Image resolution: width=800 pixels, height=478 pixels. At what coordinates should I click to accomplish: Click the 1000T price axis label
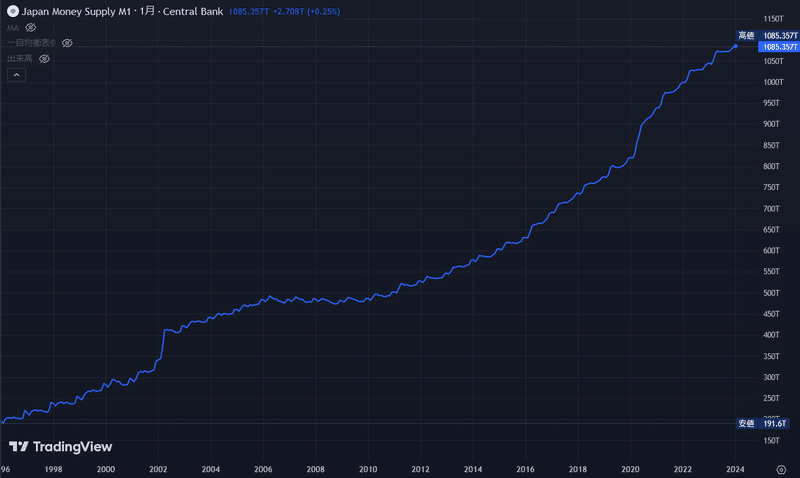tap(773, 82)
